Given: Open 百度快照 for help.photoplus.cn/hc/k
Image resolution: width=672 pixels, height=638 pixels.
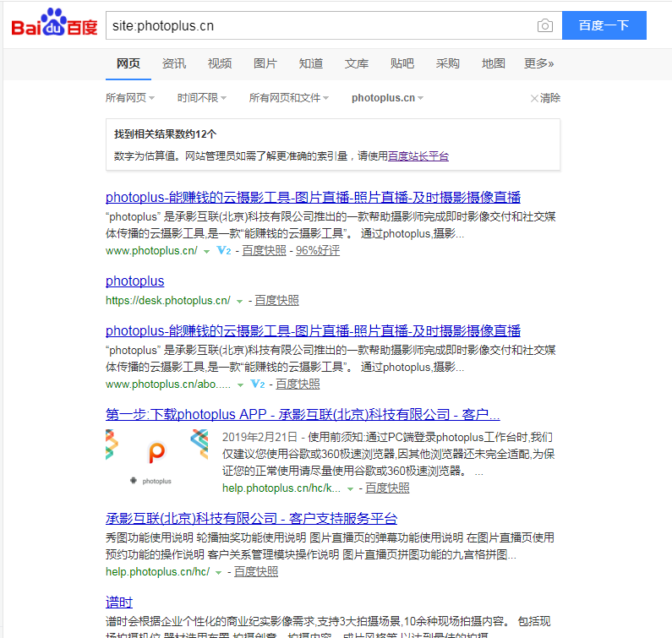Looking at the screenshot, I should tap(387, 488).
